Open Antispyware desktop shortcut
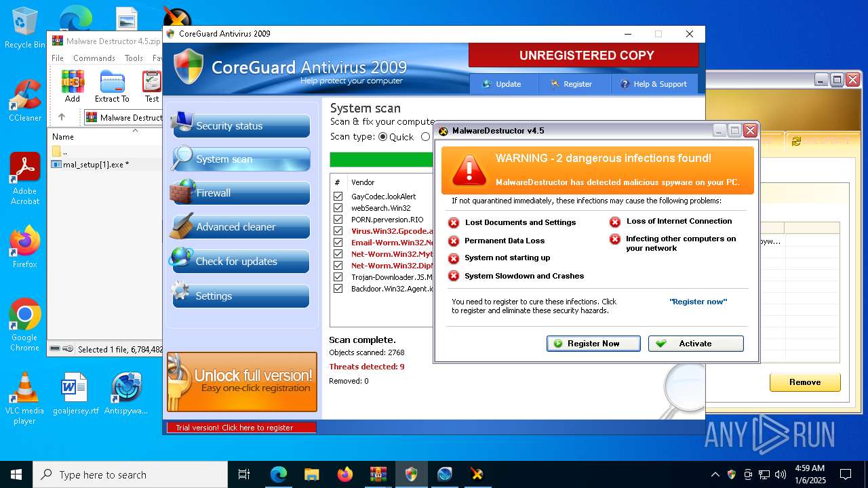This screenshot has width=868, height=488. (x=126, y=394)
